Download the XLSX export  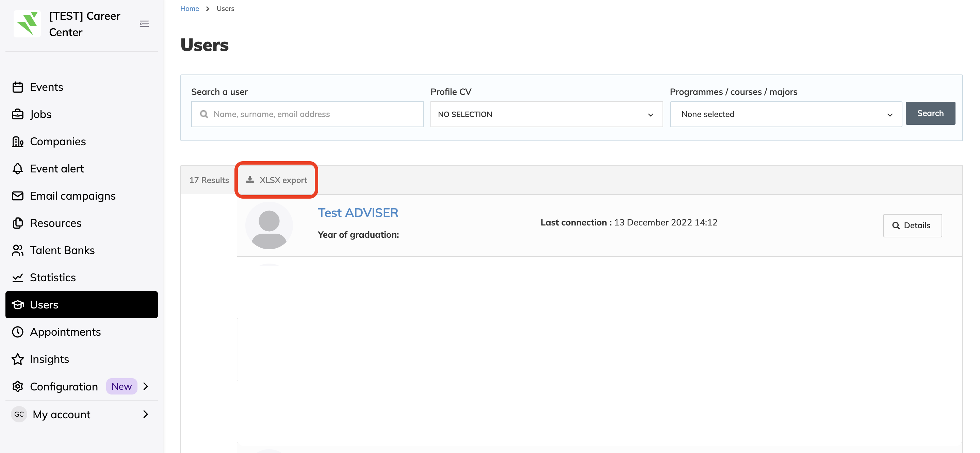(277, 180)
